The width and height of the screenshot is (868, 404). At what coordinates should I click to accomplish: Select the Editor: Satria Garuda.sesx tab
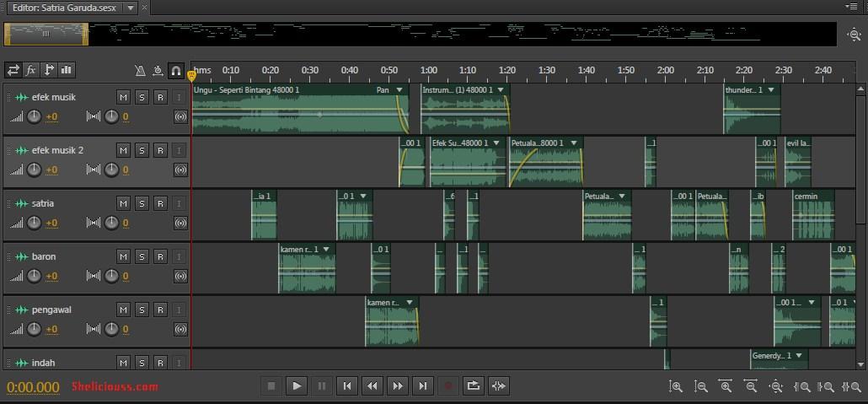64,8
